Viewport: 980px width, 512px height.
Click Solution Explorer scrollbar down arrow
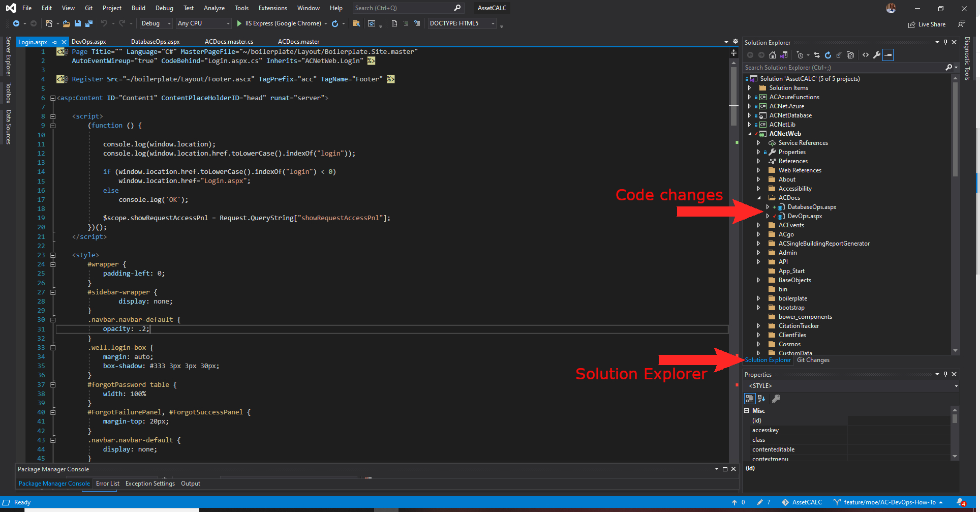[955, 350]
